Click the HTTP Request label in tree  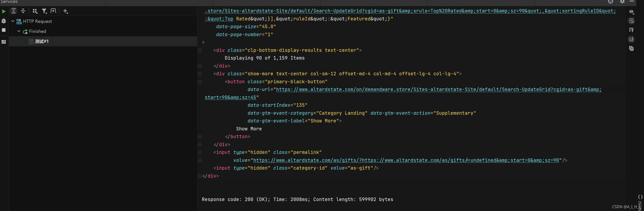(38, 21)
